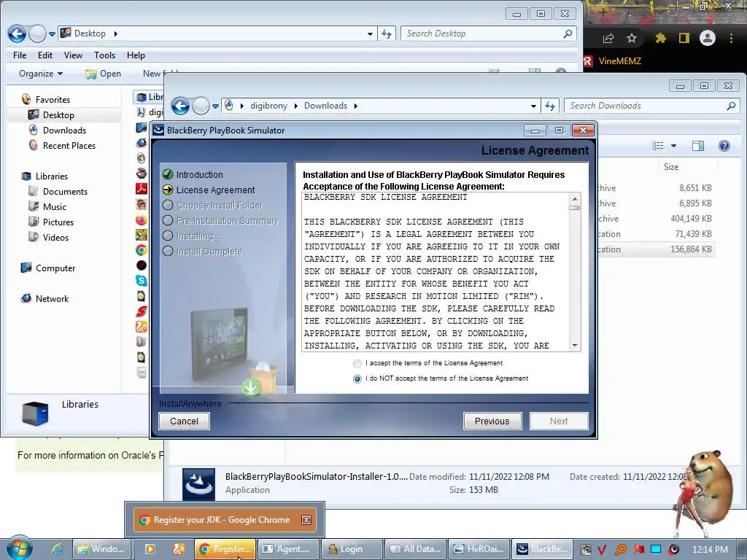Click the license text scrollbar down arrow
The height and width of the screenshot is (560, 747).
tap(575, 346)
